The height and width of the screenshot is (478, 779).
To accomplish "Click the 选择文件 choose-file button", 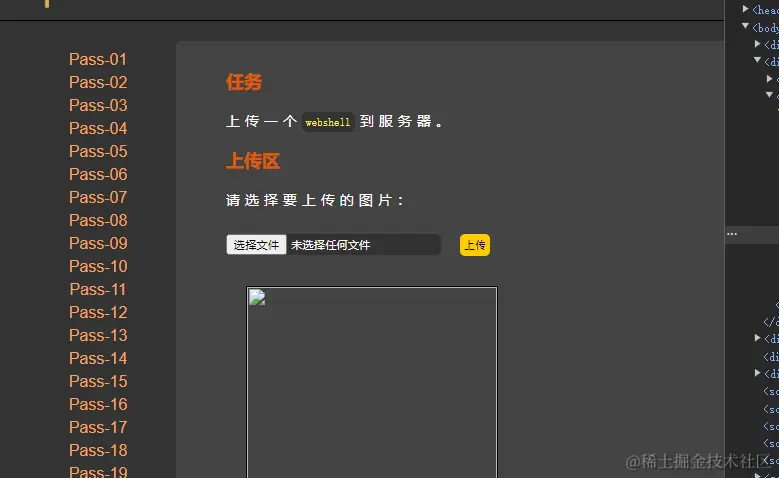I will click(x=256, y=245).
